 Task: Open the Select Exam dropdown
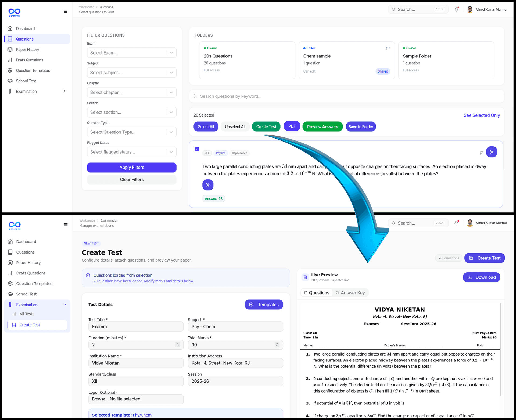click(x=132, y=53)
